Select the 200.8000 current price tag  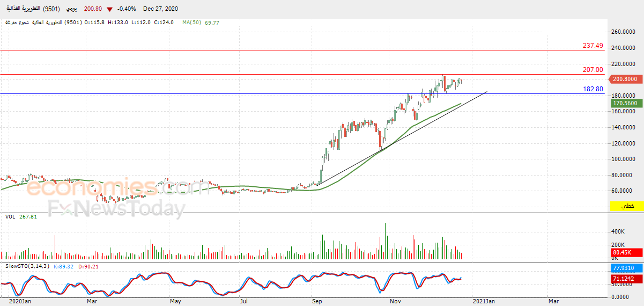626,79
